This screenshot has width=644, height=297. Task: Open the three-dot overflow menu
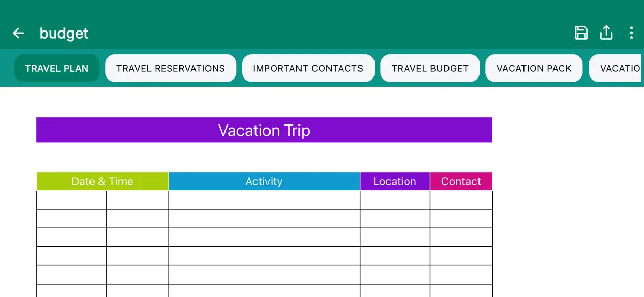coord(631,33)
